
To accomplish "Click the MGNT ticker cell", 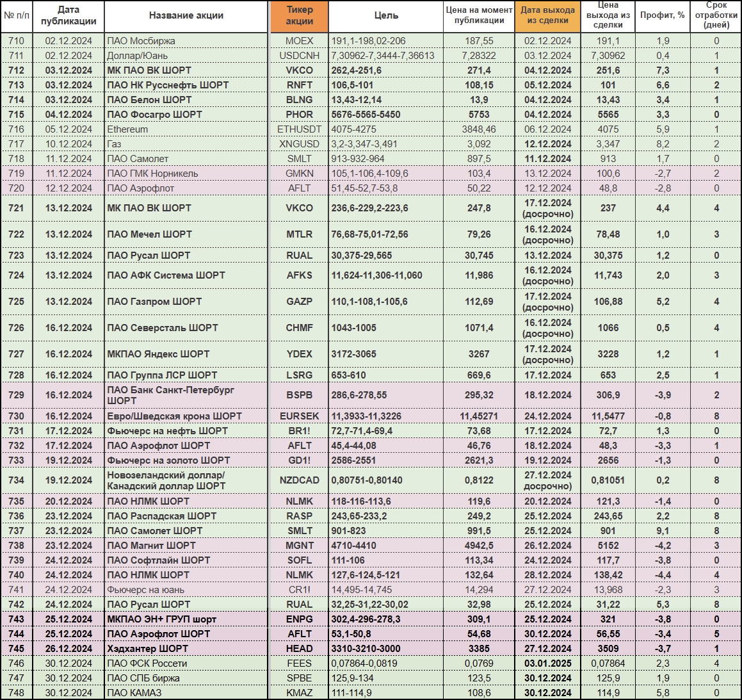I will [299, 546].
